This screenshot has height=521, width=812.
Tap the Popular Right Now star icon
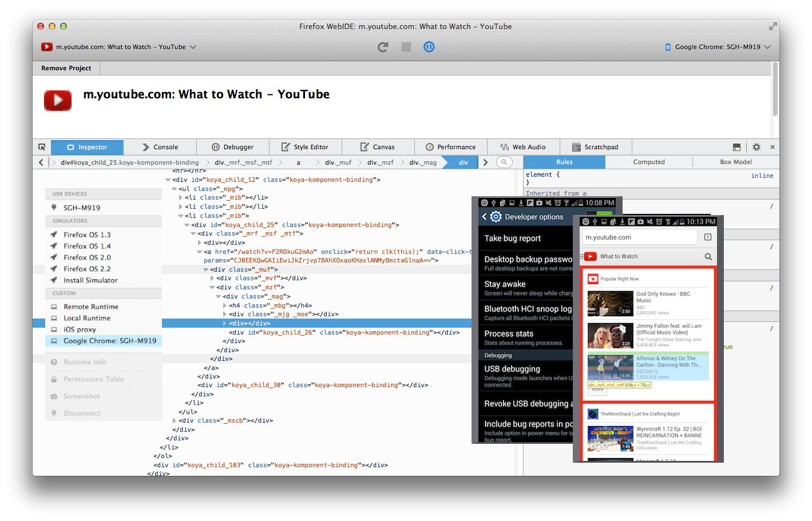click(x=593, y=279)
